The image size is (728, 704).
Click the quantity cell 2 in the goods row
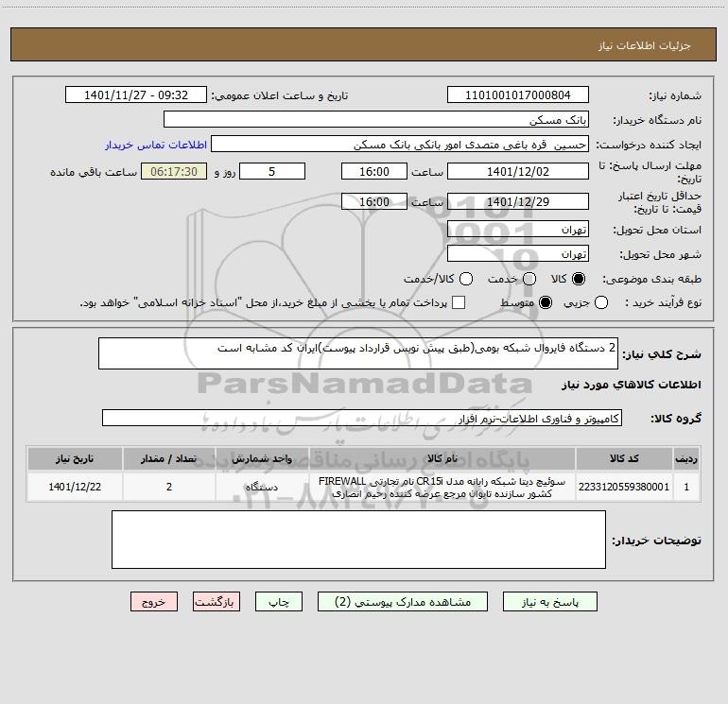(x=169, y=487)
